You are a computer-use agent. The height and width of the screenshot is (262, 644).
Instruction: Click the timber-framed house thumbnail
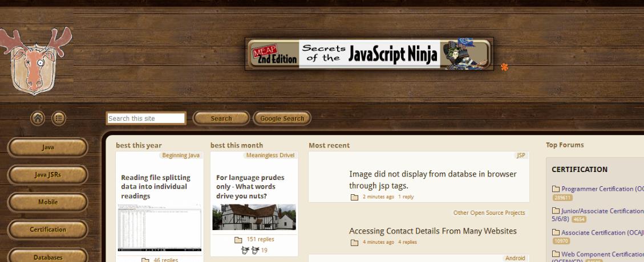click(254, 217)
